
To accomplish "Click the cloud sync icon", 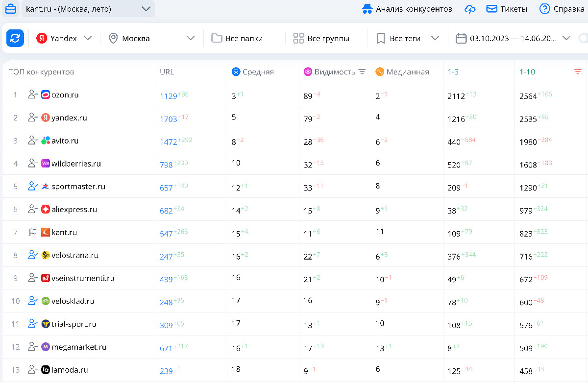I will coord(470,9).
